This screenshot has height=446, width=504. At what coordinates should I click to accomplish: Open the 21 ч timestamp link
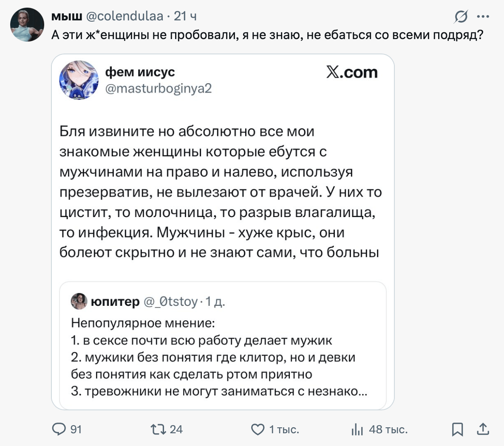tap(185, 16)
